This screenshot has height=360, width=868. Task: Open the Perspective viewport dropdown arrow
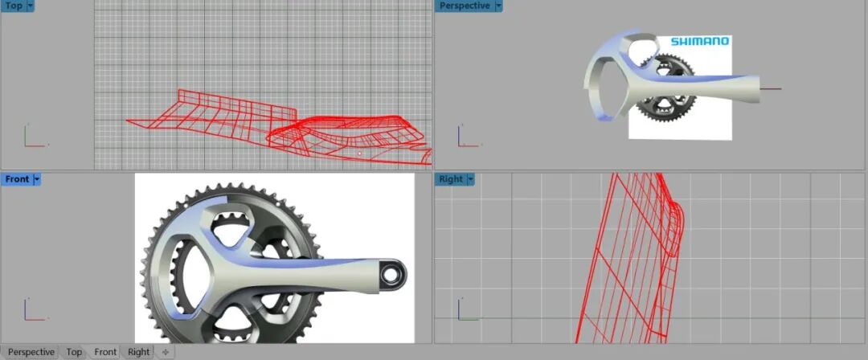[498, 6]
